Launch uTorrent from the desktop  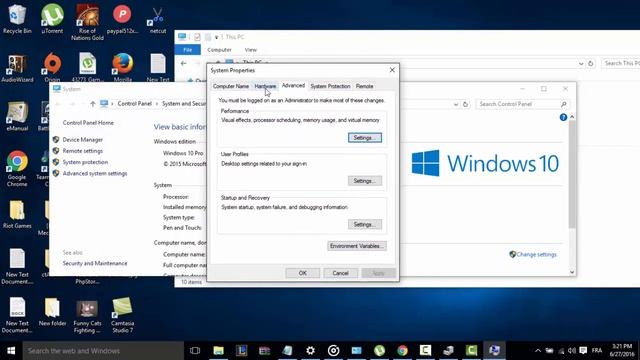[x=52, y=19]
